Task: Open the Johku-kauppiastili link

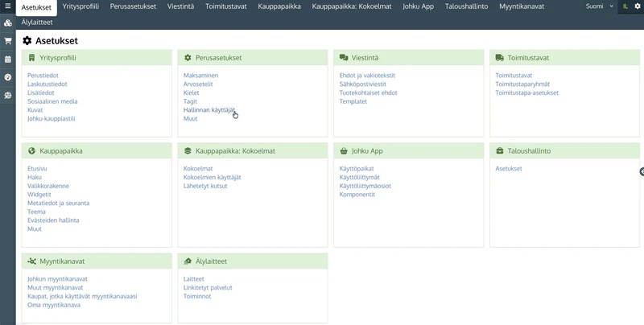Action: pyautogui.click(x=52, y=118)
